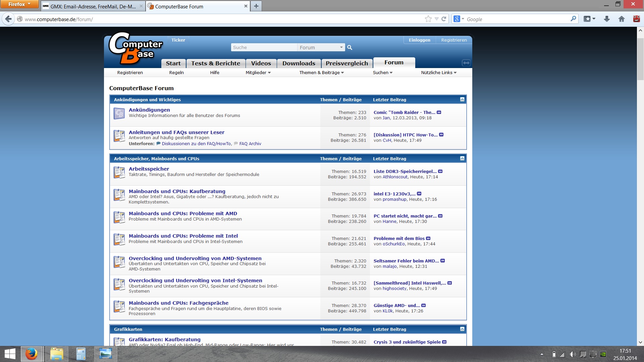Screen dimensions: 644x362
Task: Show hidden system tray icons
Action: pos(542,354)
